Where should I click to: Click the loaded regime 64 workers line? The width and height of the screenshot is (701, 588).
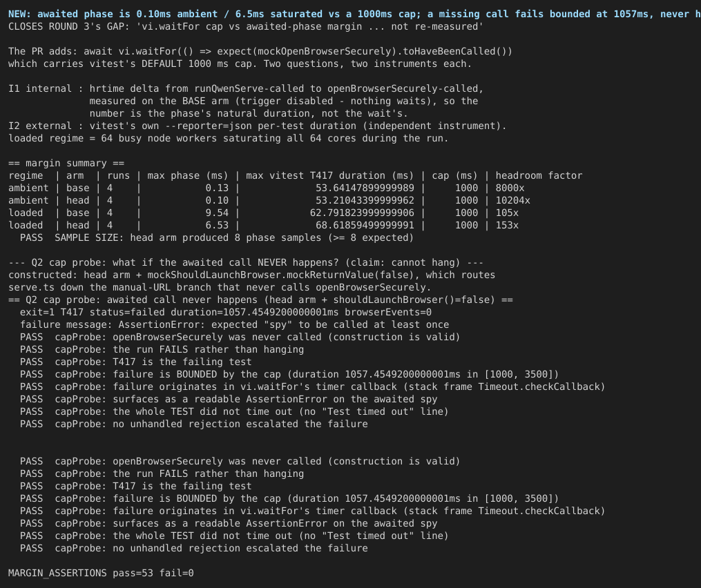[228, 139]
